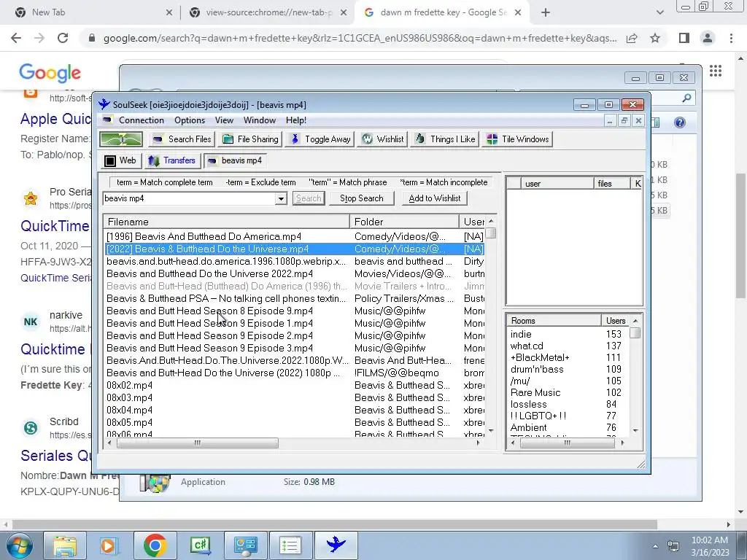This screenshot has height=560, width=747.
Task: Select the what.cd room
Action: pos(567,346)
